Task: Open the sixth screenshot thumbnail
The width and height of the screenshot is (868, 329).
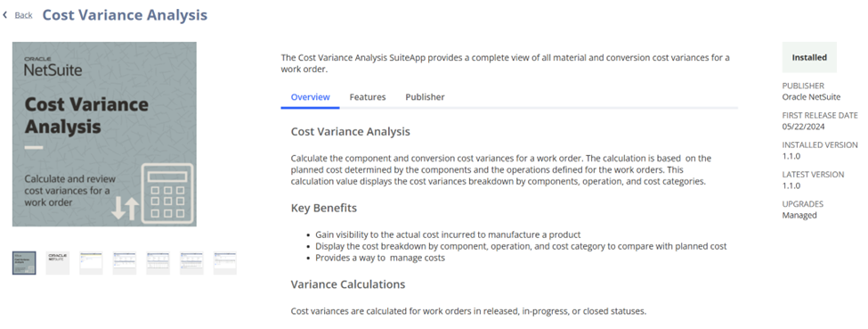Action: pos(191,263)
